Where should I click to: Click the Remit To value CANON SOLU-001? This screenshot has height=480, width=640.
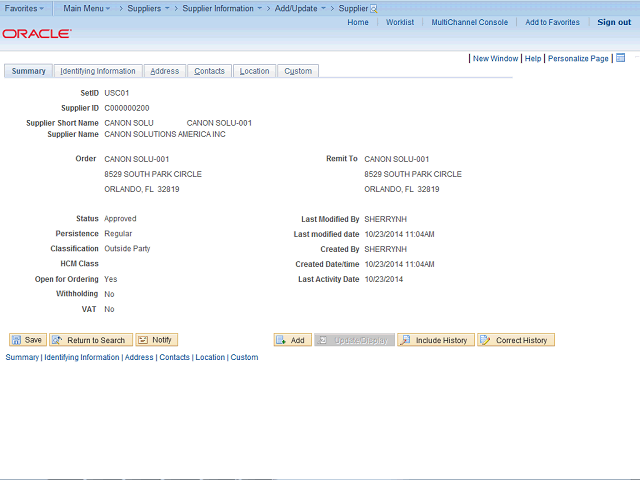click(x=396, y=159)
